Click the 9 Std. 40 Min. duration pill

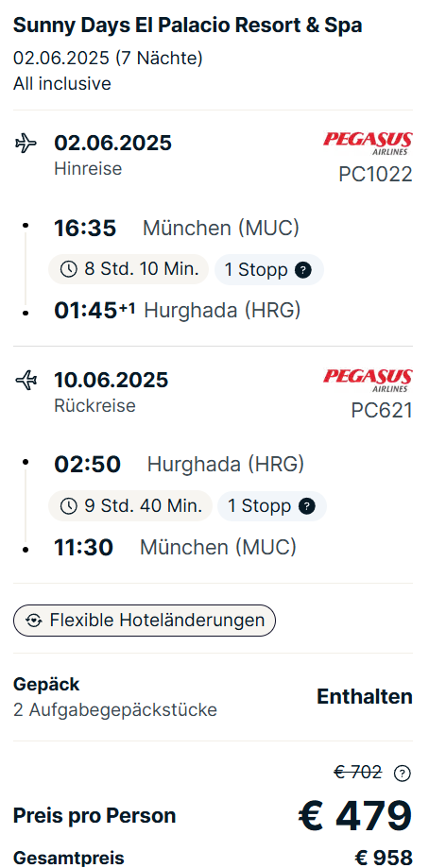point(130,506)
